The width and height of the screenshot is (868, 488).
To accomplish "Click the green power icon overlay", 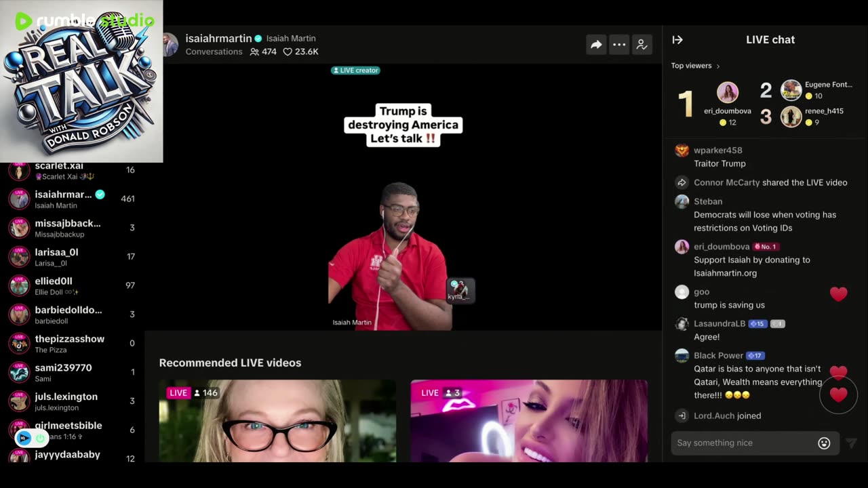I will tap(40, 438).
